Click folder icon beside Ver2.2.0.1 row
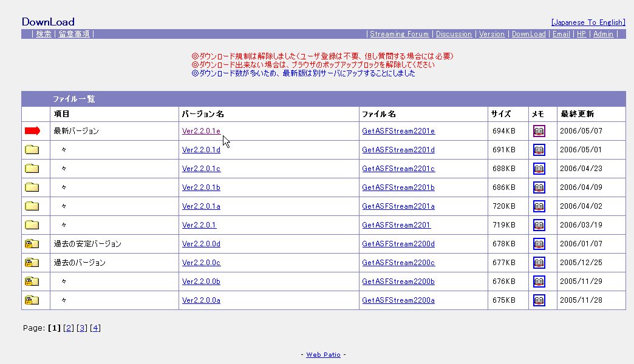Screen dimensions: 634x364 click(32, 225)
